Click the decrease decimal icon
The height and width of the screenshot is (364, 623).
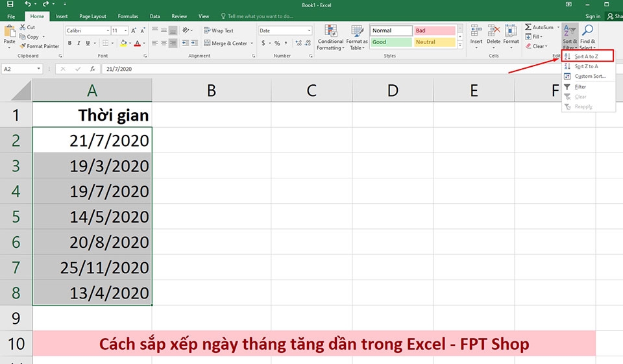click(308, 43)
